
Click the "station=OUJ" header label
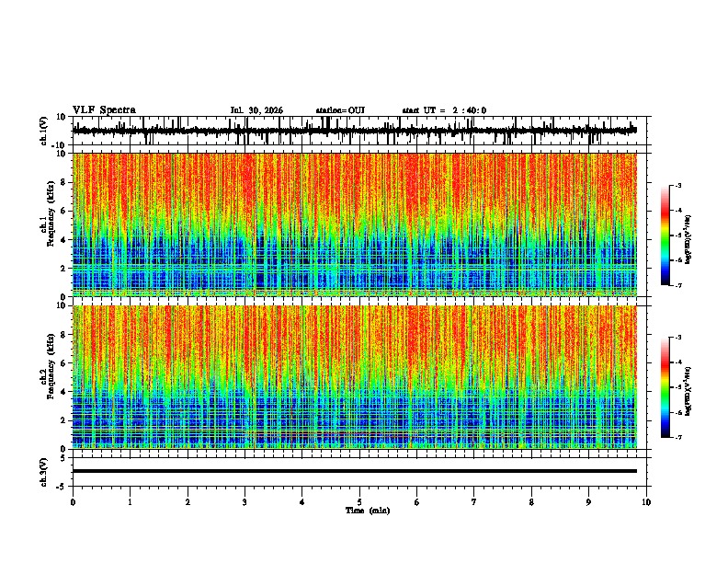(x=340, y=110)
